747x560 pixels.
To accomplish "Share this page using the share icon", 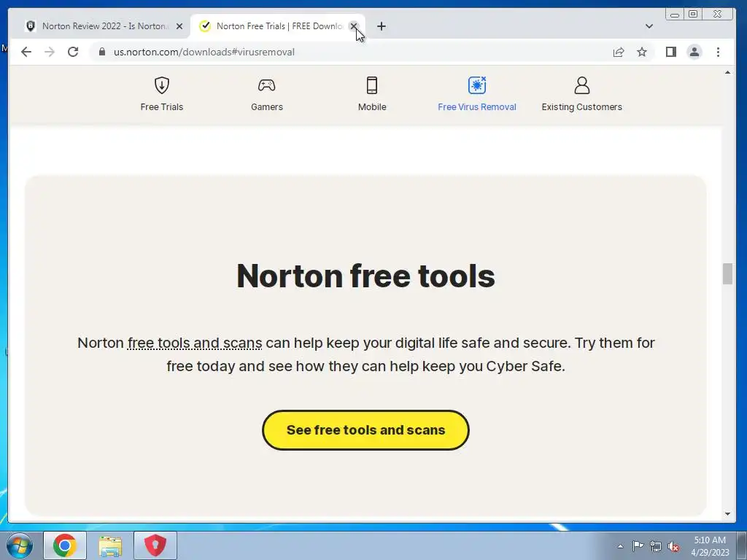I will point(619,52).
